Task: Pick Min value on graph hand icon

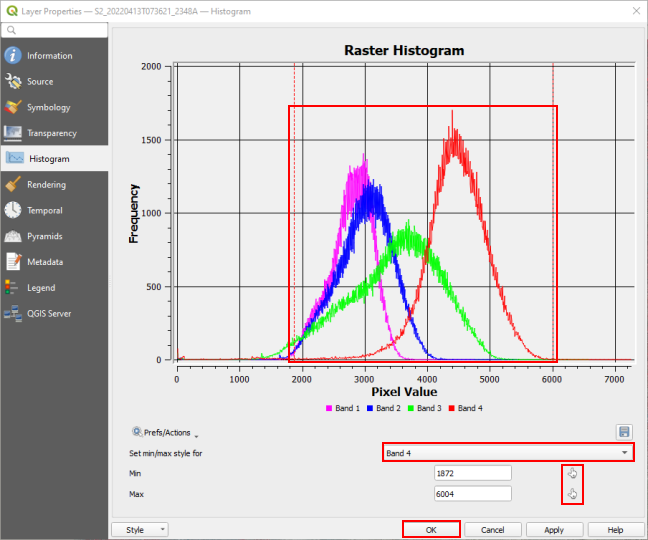Action: click(572, 473)
